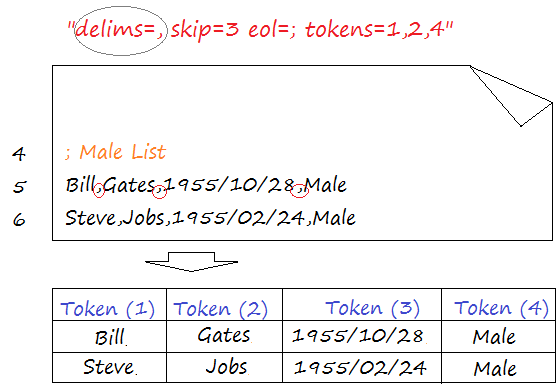560x392 pixels.
Task: Click line number 5 label
Action: (19, 187)
